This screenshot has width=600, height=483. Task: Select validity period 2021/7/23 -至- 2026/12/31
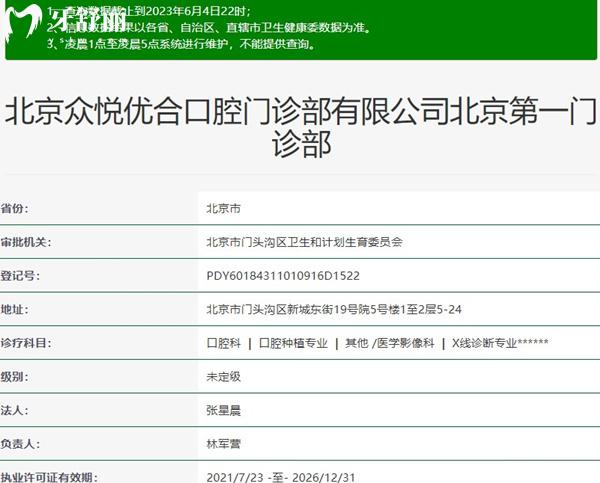[281, 477]
